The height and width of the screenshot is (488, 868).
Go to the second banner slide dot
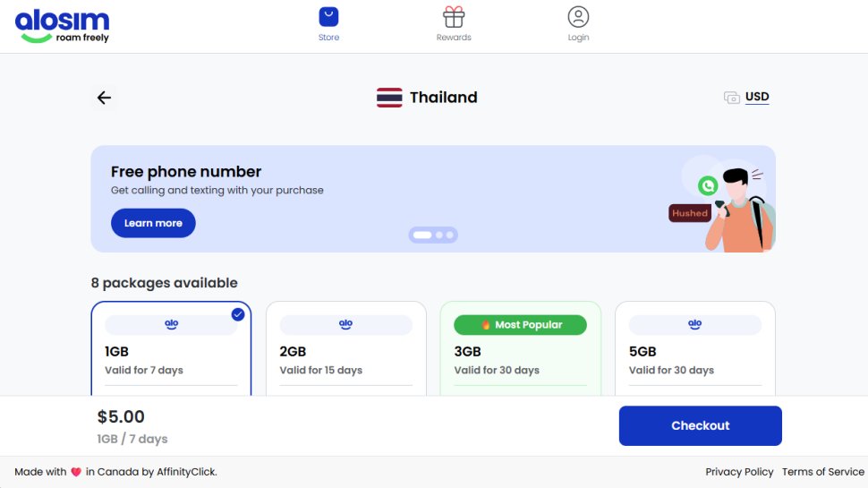[438, 235]
